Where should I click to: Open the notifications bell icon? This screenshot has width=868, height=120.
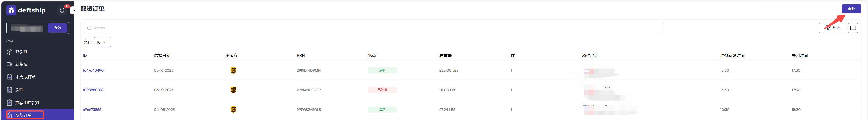point(62,10)
